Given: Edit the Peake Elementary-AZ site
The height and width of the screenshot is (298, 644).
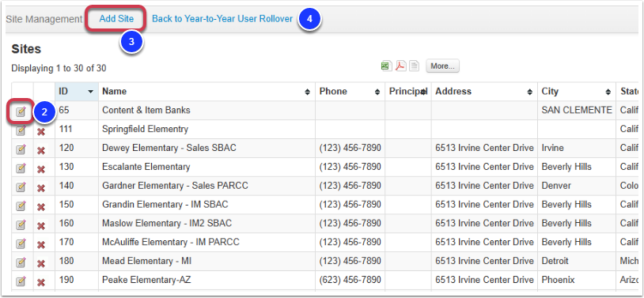Looking at the screenshot, I should (21, 282).
